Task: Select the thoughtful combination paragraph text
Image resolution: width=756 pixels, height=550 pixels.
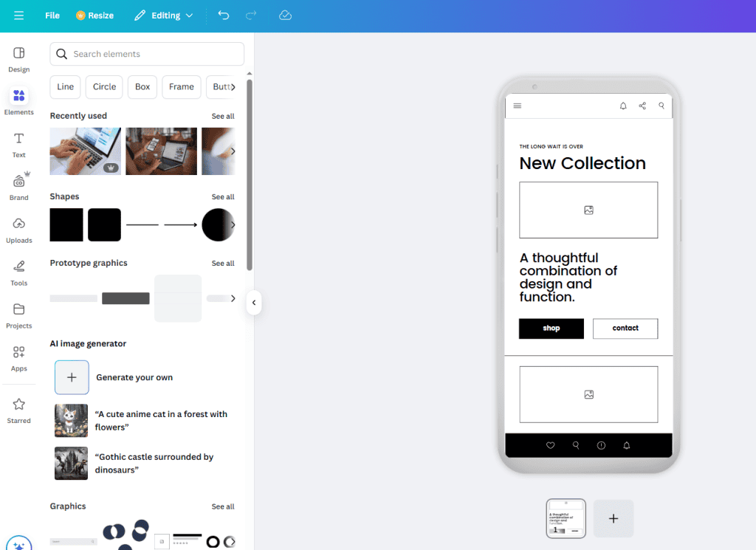Action: pyautogui.click(x=568, y=277)
